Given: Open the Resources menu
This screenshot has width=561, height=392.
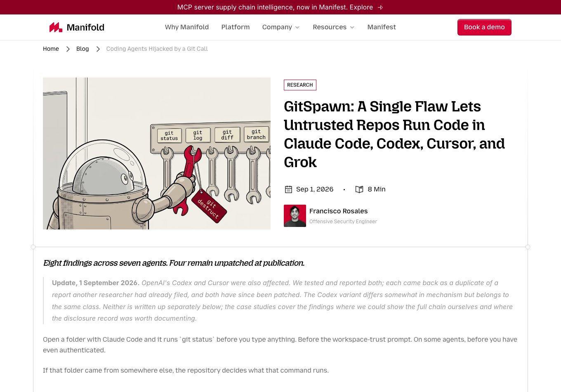Looking at the screenshot, I should click(x=330, y=27).
